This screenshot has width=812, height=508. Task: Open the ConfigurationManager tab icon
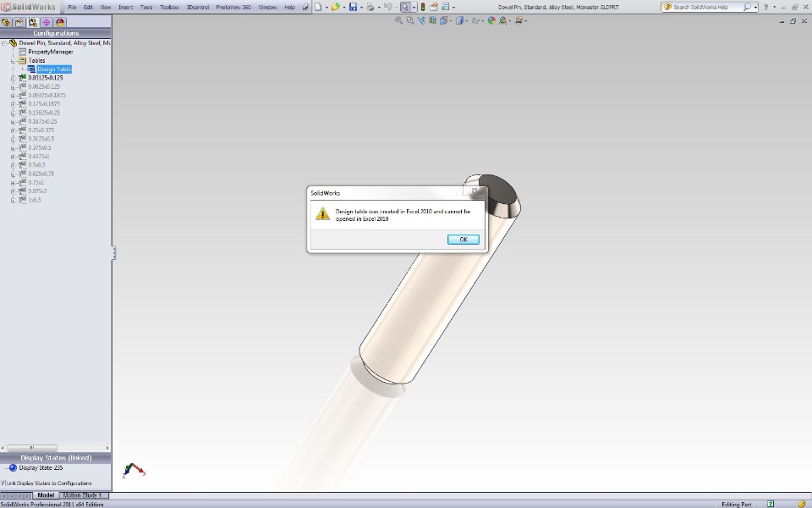[33, 22]
